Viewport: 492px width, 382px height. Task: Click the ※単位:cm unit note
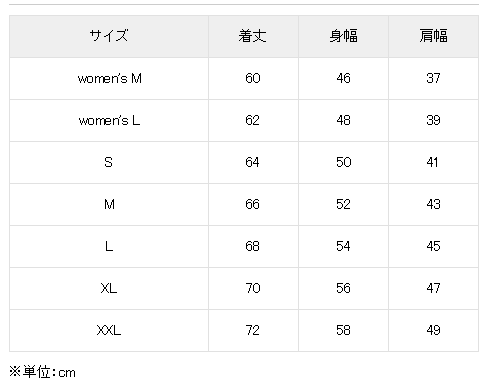tap(42, 372)
